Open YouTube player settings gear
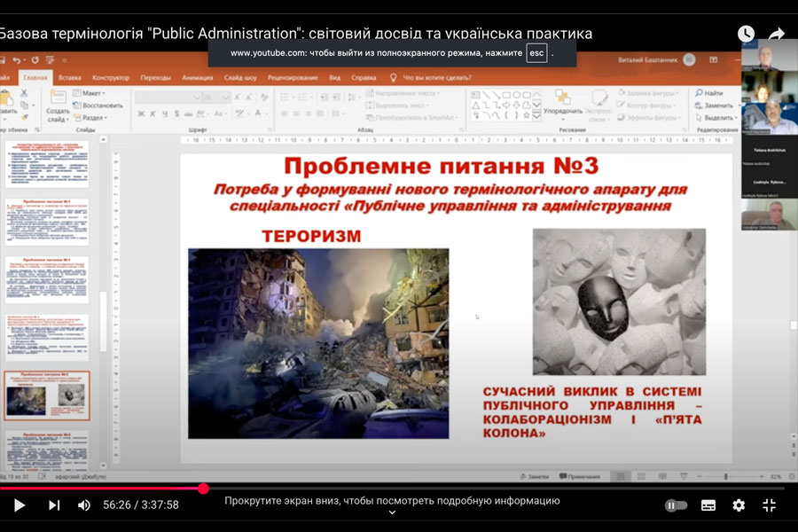This screenshot has height=532, width=798. (x=739, y=505)
